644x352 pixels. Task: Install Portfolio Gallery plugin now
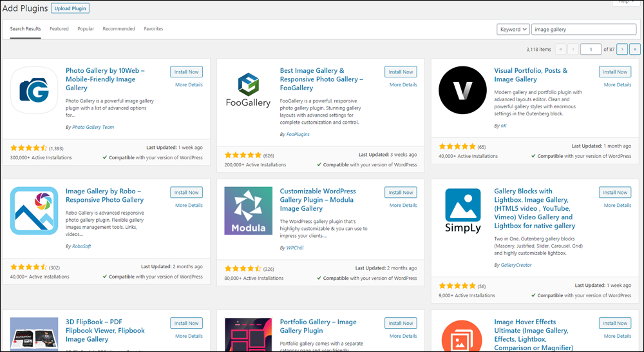click(x=401, y=323)
